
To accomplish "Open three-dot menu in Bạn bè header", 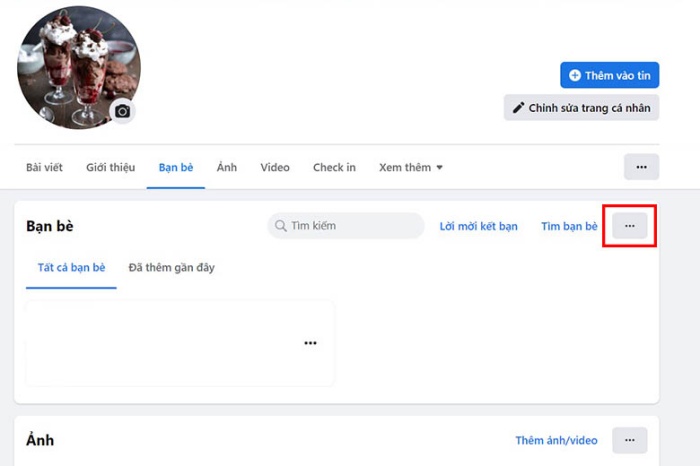I will coord(630,226).
